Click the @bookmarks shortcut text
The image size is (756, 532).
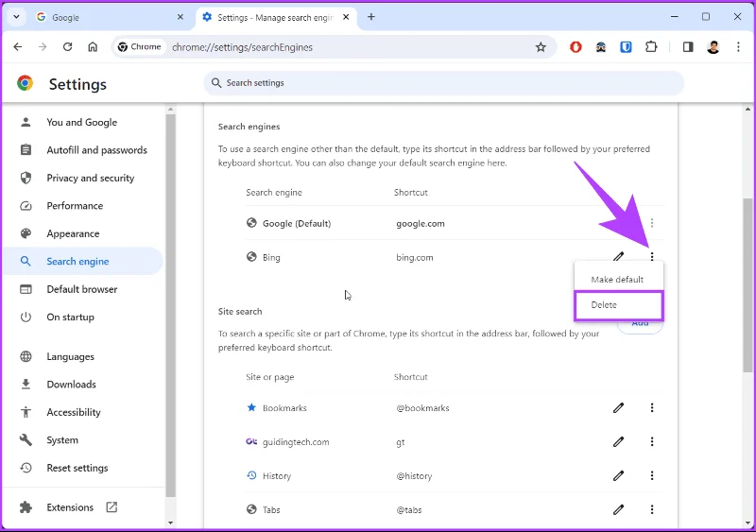[x=422, y=408]
